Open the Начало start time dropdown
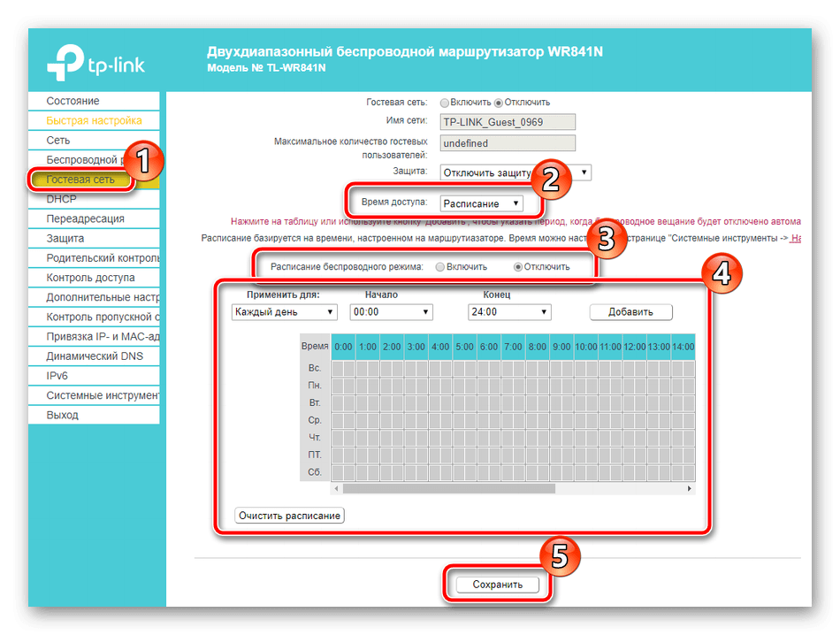840x635 pixels. [x=391, y=312]
